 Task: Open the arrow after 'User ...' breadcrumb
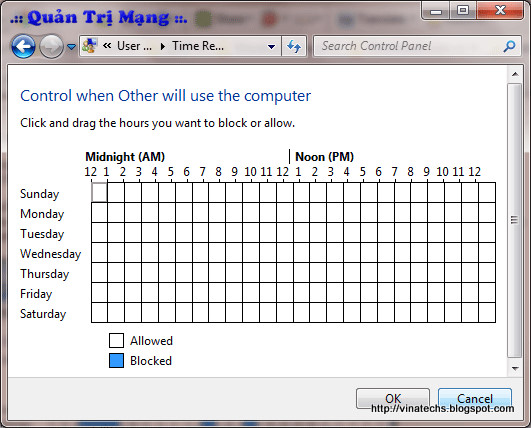(163, 46)
